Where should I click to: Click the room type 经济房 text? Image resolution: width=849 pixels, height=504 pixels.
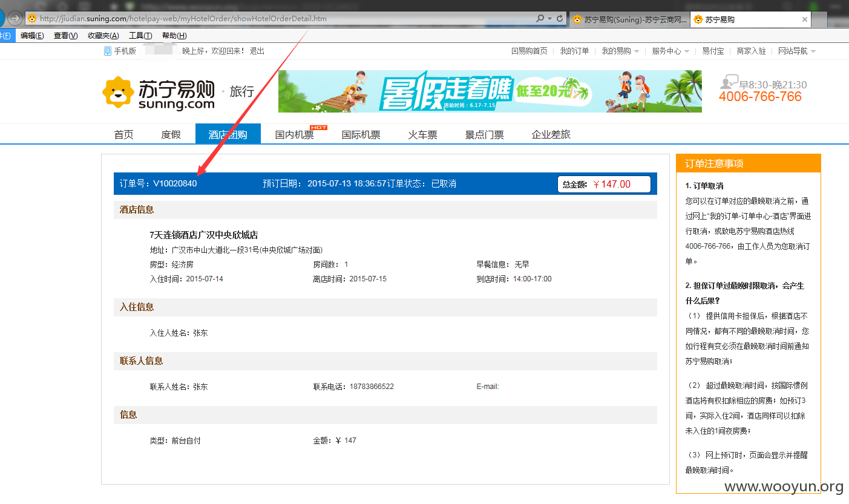(x=182, y=264)
